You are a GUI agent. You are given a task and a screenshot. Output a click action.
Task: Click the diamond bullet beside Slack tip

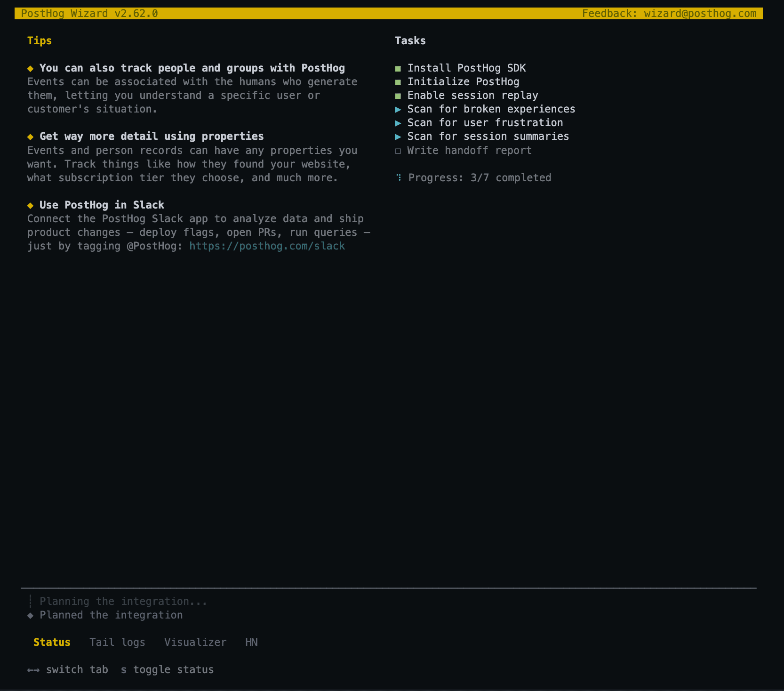click(31, 206)
